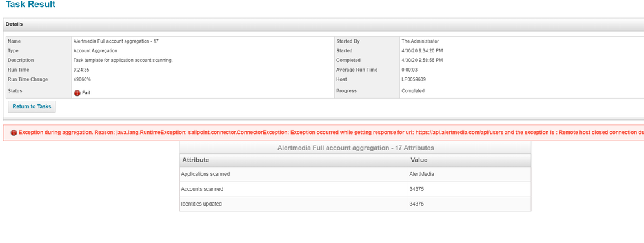The width and height of the screenshot is (644, 243).
Task: Click the Details panel header
Action: 324,24
